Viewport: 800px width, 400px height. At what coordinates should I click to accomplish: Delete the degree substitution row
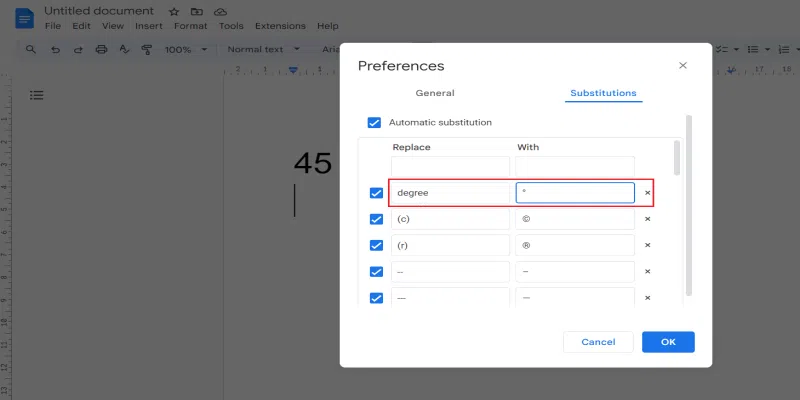coord(647,193)
